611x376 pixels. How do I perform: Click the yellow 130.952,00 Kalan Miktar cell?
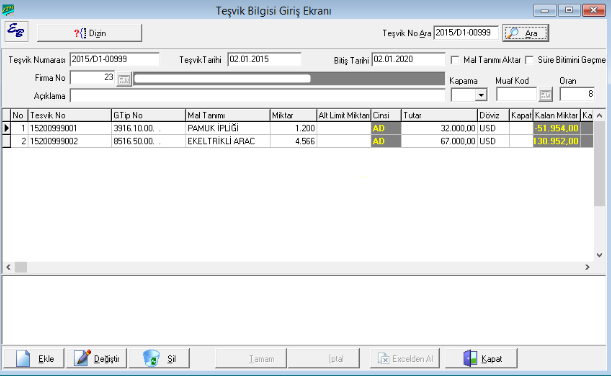(556, 141)
